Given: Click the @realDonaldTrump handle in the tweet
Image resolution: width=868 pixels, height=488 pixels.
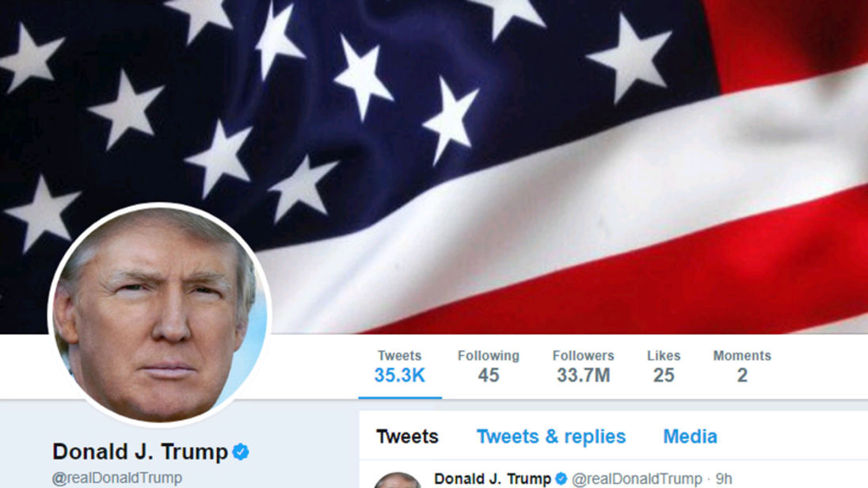Looking at the screenshot, I should point(637,479).
